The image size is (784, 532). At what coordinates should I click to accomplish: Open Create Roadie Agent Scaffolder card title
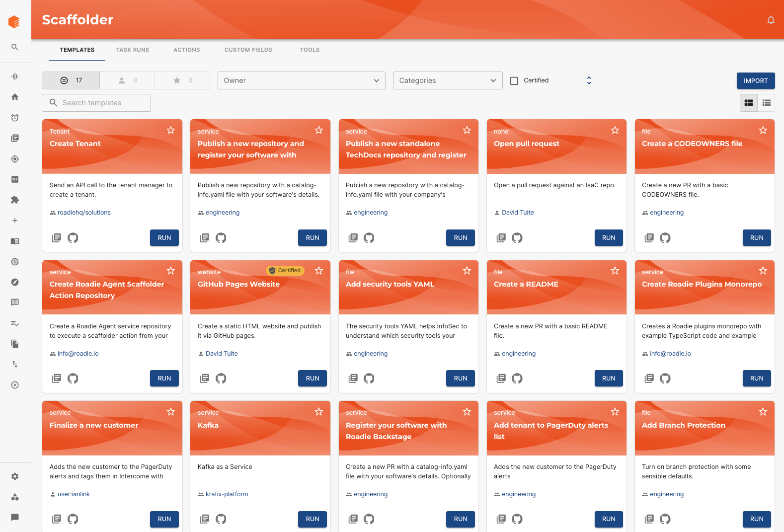pos(107,290)
